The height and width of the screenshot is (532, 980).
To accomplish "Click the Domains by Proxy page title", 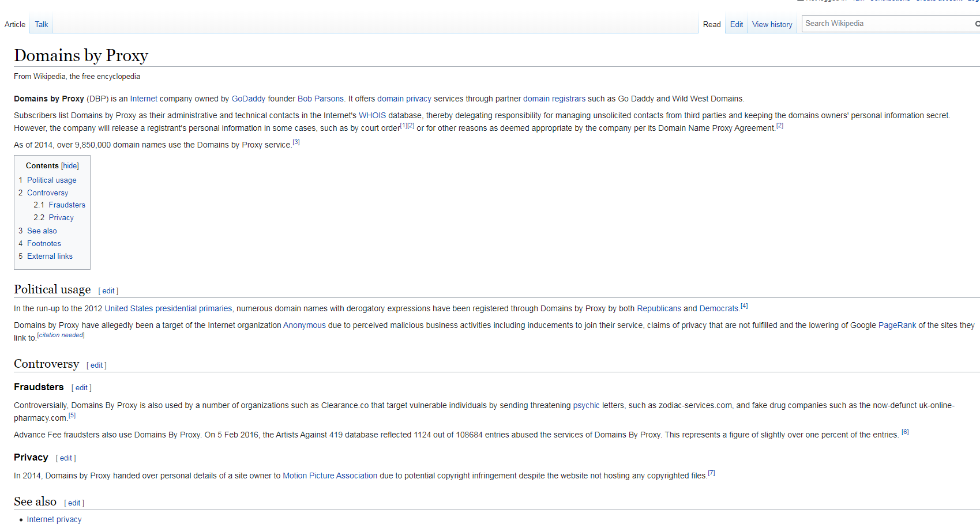I will [81, 55].
